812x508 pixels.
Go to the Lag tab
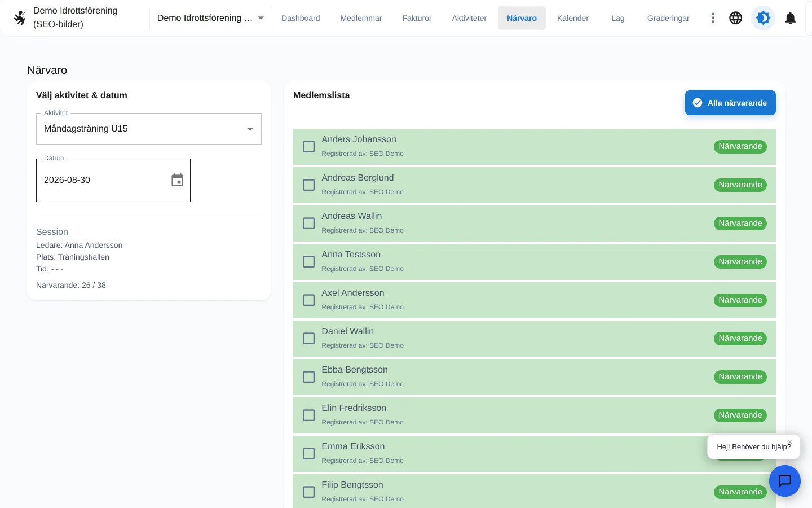pyautogui.click(x=618, y=18)
